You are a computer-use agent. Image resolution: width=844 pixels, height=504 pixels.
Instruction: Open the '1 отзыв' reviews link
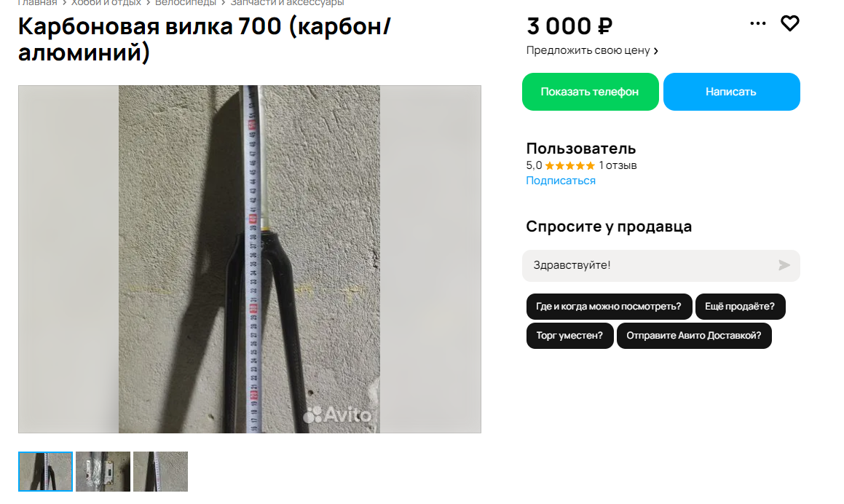pyautogui.click(x=618, y=166)
